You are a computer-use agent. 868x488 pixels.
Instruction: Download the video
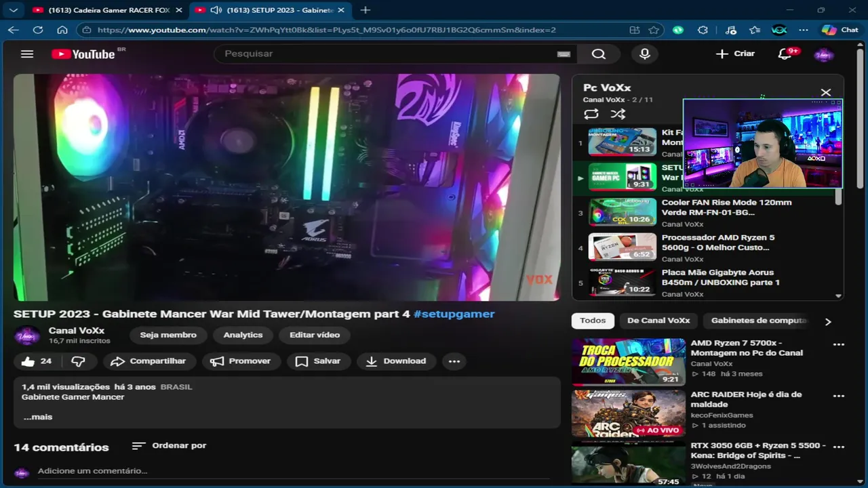point(397,361)
